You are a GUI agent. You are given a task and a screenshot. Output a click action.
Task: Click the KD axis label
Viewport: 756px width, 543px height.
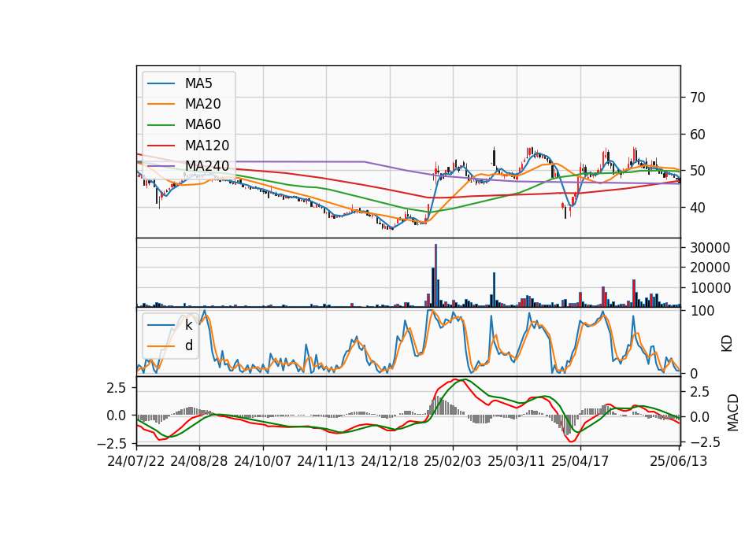click(x=727, y=344)
